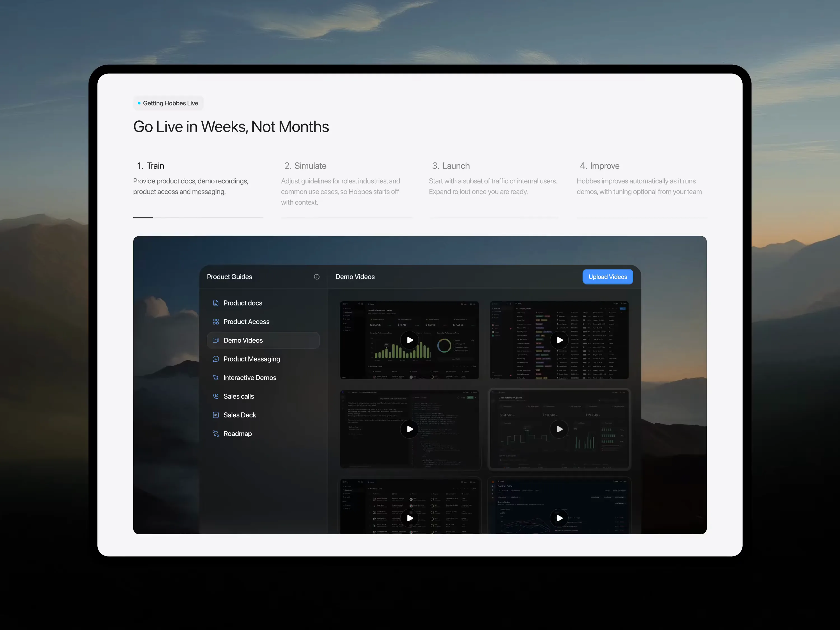The height and width of the screenshot is (630, 840).
Task: Click the Improve step description text
Action: click(639, 186)
